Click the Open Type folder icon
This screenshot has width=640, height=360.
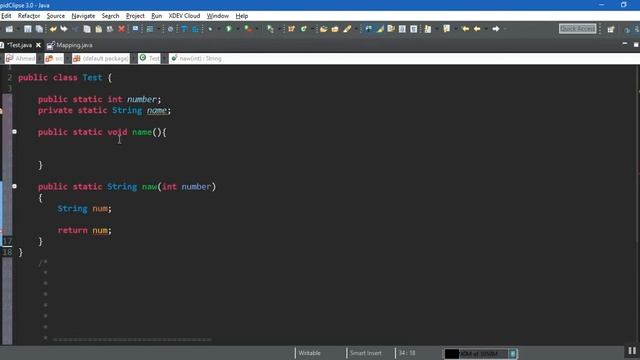click(x=324, y=29)
